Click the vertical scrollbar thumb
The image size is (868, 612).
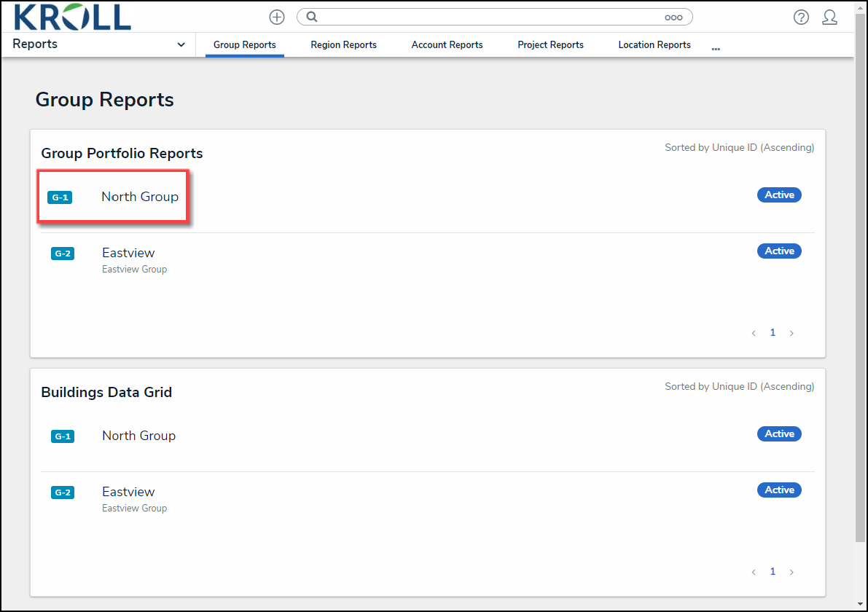860,277
